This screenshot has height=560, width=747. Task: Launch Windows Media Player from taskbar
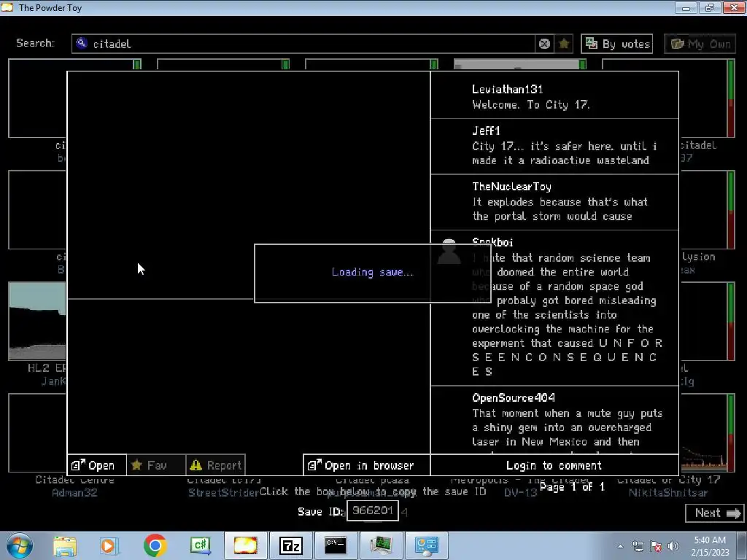pos(108,545)
